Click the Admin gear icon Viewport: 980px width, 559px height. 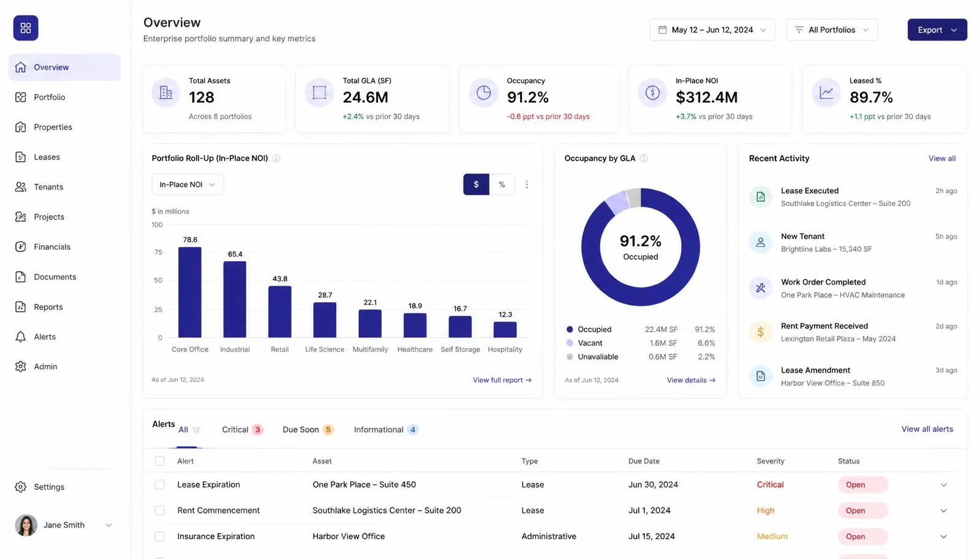coord(21,367)
